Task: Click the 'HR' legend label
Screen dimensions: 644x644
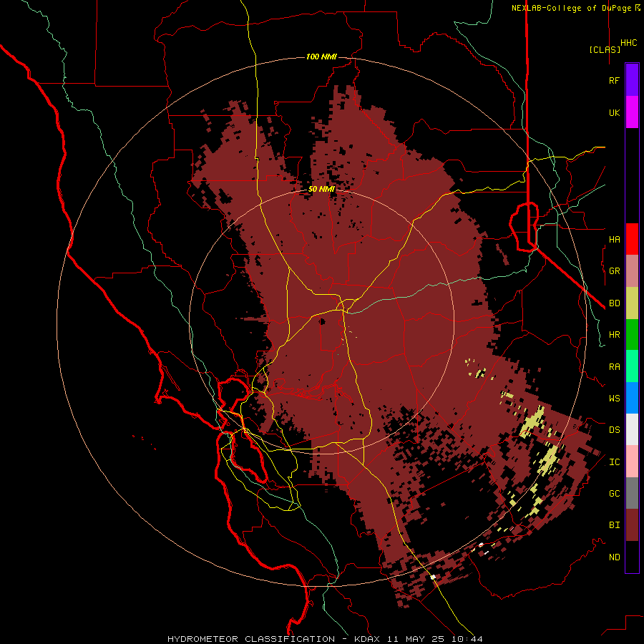Action: (x=614, y=335)
